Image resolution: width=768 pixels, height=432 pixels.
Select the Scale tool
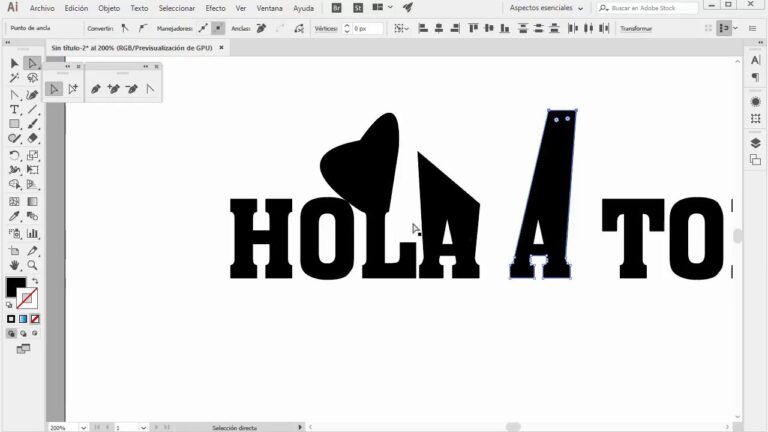click(x=32, y=156)
